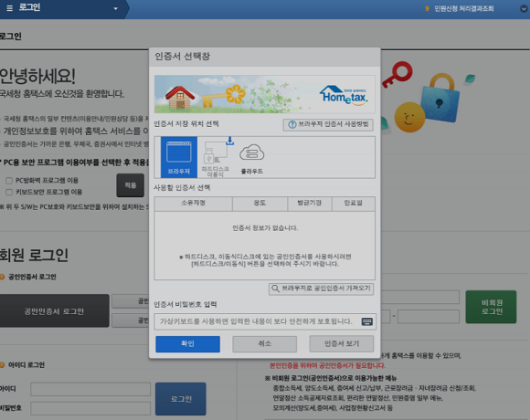
Task: Enable PC방화벽 프로그램 이용 checkbox
Action: click(9, 181)
